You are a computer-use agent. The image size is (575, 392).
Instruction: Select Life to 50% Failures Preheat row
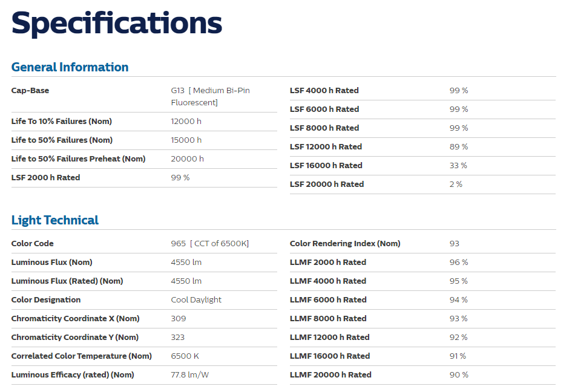pos(144,159)
